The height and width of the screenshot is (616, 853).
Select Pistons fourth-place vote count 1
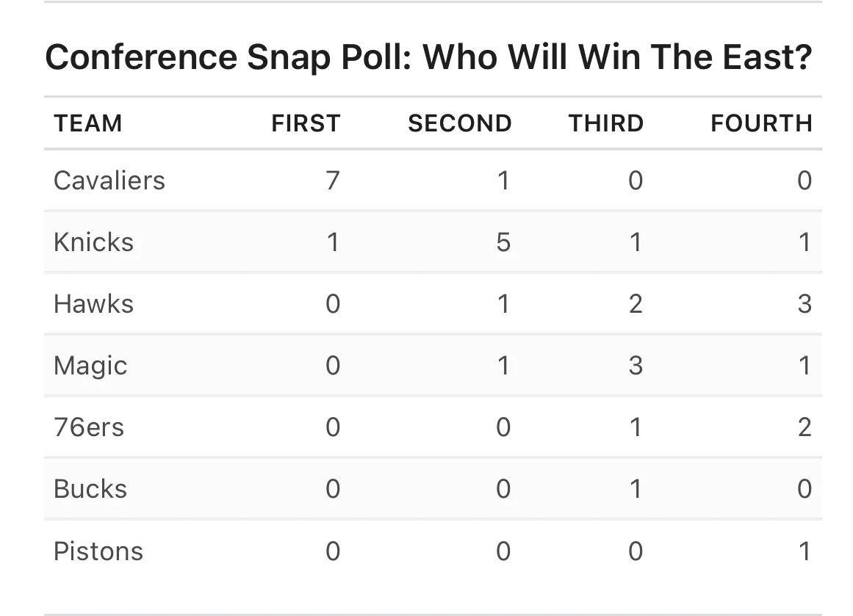click(x=805, y=551)
